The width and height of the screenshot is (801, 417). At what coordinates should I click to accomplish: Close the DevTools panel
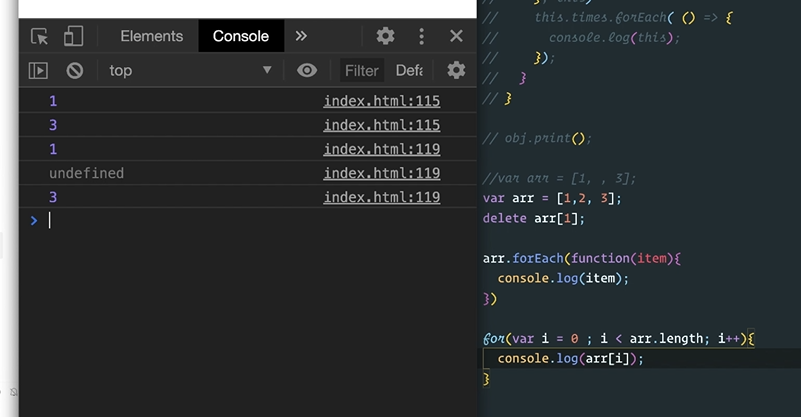point(456,36)
